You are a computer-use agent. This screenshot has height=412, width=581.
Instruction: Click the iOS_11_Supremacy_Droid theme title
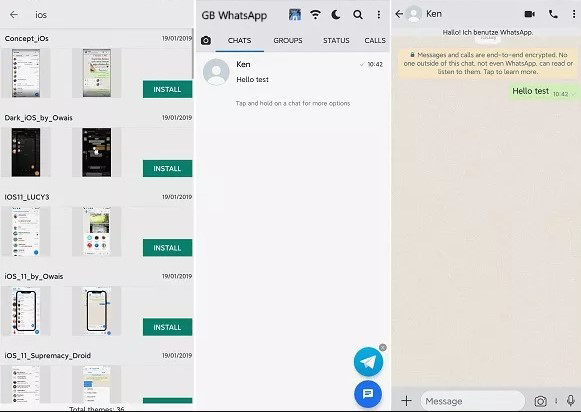(48, 356)
